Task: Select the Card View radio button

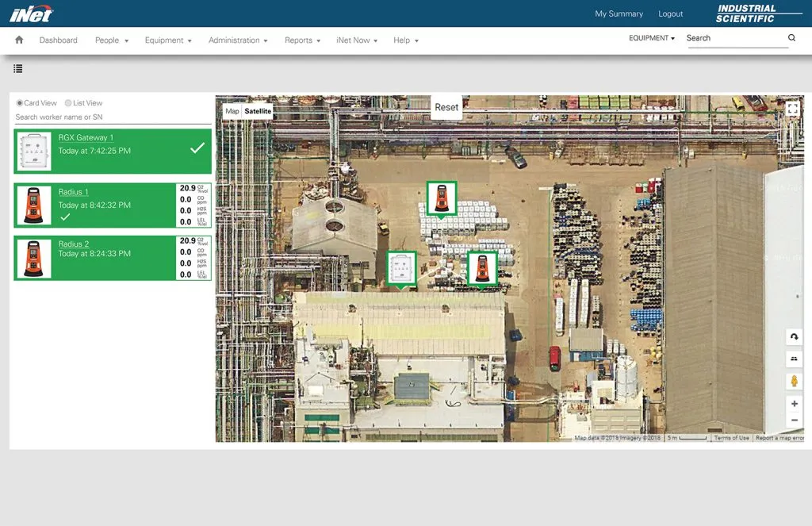Action: [20, 103]
